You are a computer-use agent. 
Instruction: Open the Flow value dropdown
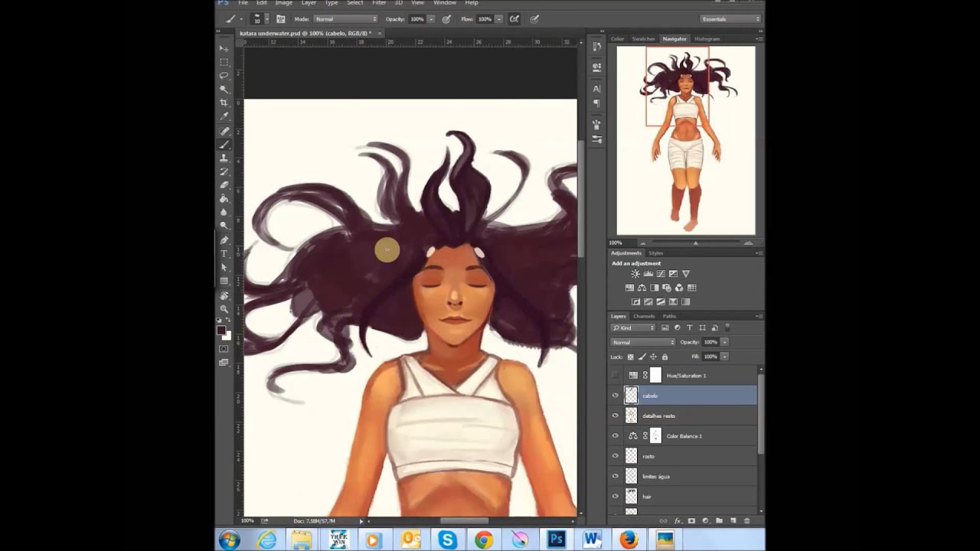click(x=498, y=18)
